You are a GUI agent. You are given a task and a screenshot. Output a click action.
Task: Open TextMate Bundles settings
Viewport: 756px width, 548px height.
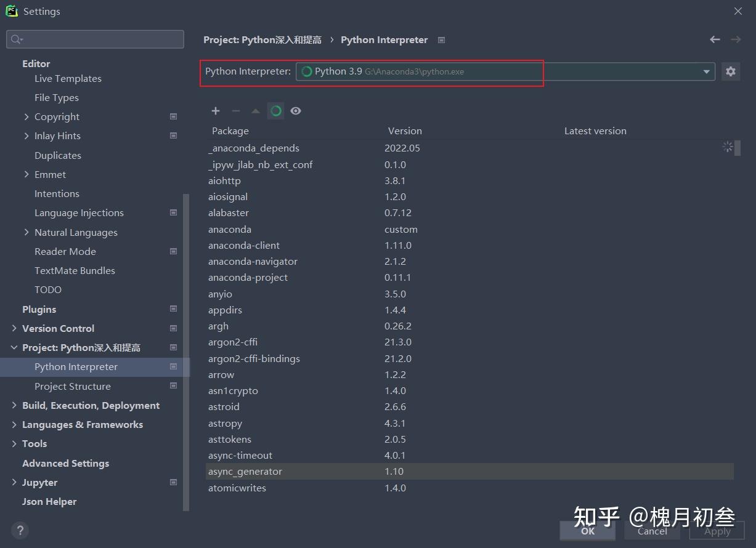pos(75,270)
